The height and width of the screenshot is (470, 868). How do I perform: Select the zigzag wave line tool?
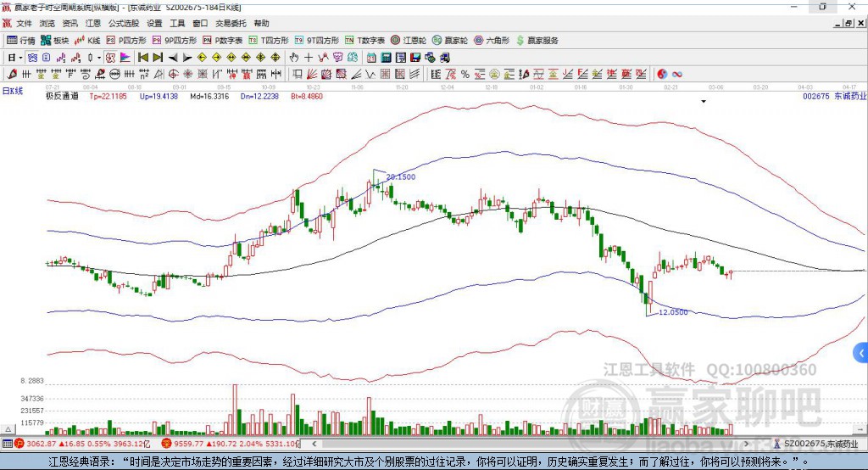(x=370, y=74)
